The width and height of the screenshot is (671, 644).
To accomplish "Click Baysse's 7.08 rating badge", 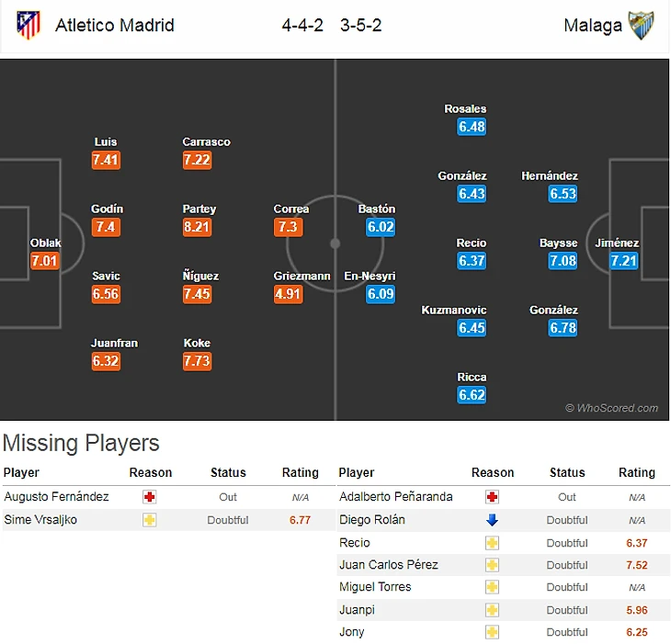I will point(563,261).
